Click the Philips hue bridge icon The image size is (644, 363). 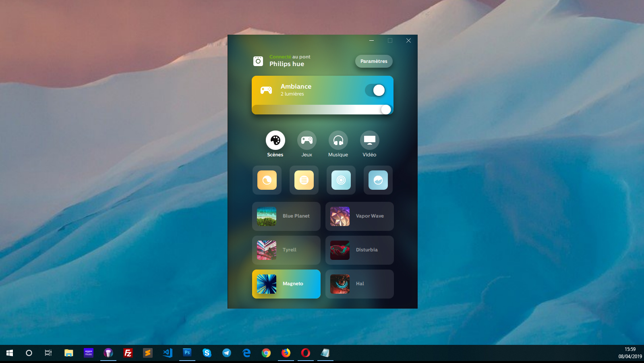click(258, 61)
